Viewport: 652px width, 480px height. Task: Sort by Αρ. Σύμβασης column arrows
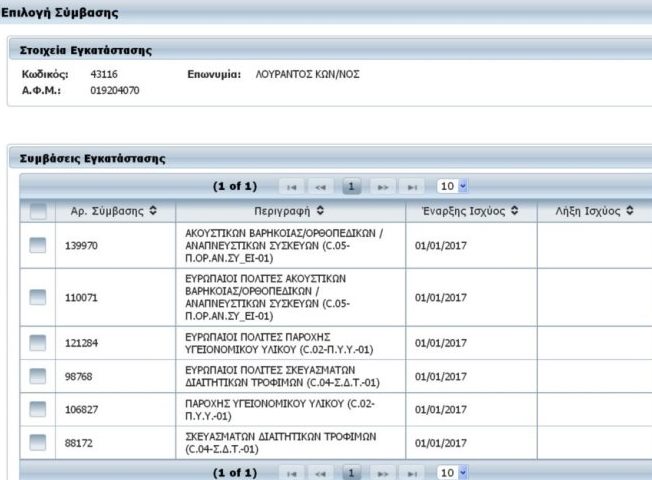(x=153, y=210)
